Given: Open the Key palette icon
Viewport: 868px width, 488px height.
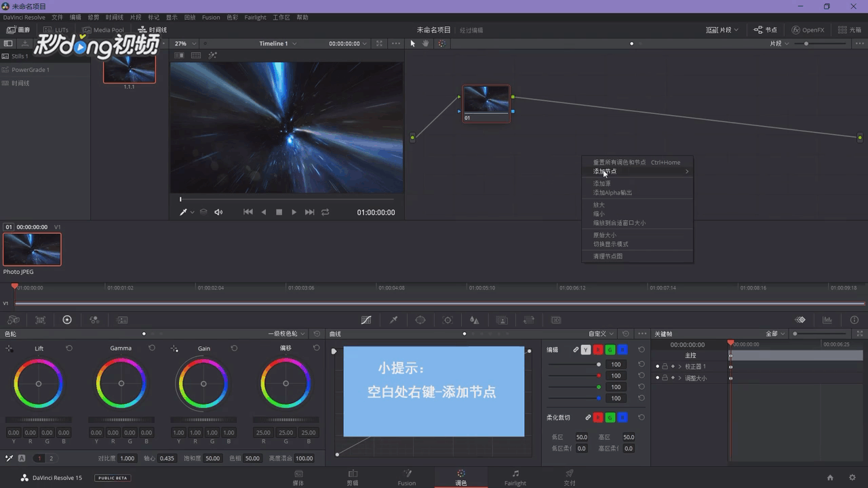Looking at the screenshot, I should click(502, 320).
